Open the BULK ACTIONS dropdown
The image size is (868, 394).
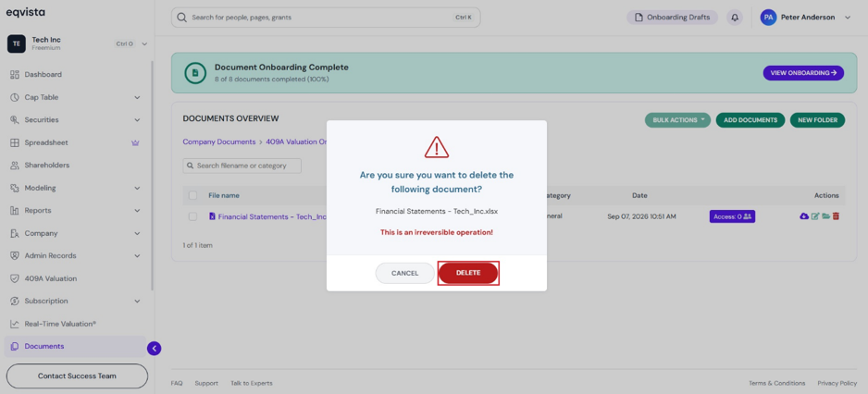[x=677, y=120]
